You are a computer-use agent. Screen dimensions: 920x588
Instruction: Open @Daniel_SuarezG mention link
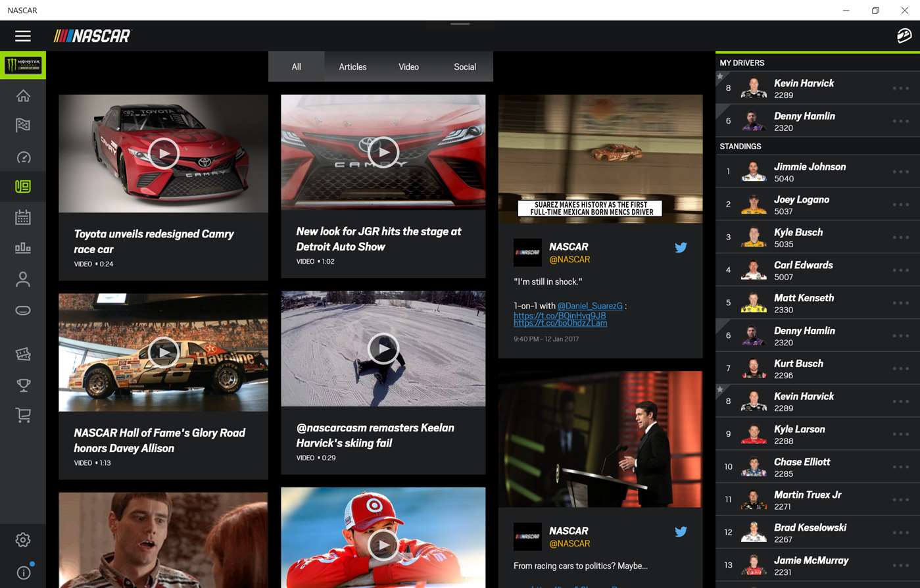(590, 306)
